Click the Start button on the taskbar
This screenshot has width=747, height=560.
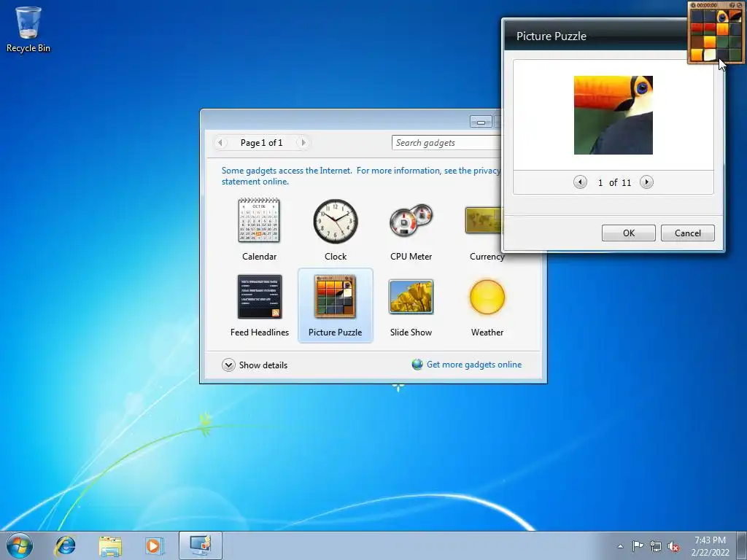pos(19,545)
